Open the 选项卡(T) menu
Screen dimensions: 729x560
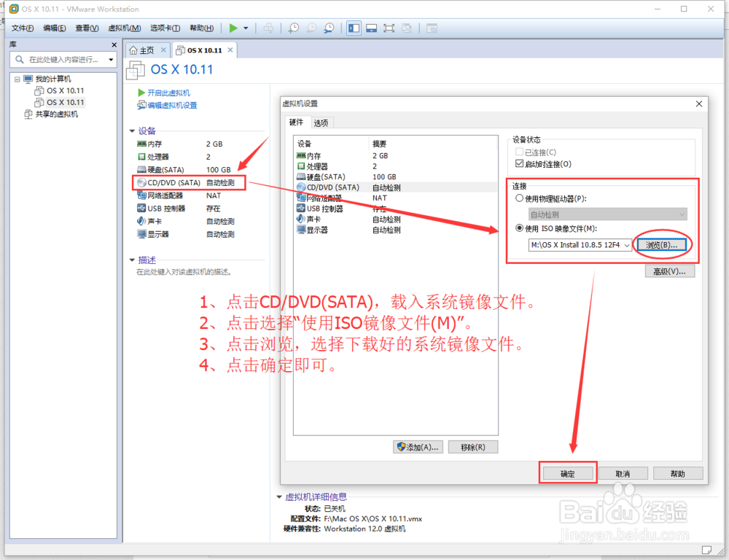tap(165, 28)
